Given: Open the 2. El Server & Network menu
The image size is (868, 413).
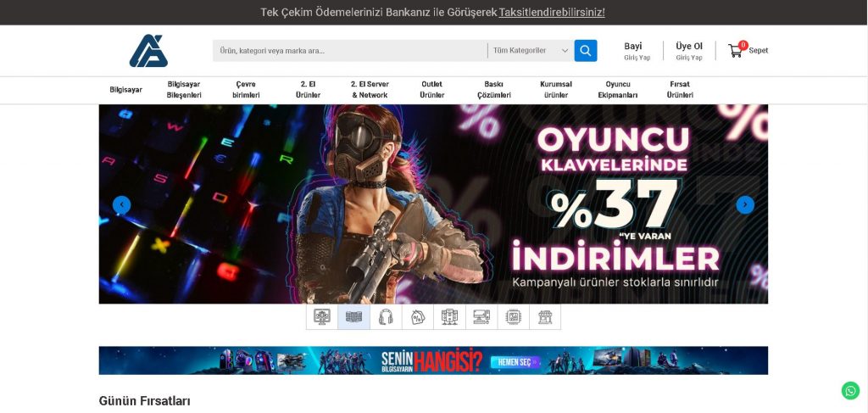Looking at the screenshot, I should pyautogui.click(x=370, y=90).
